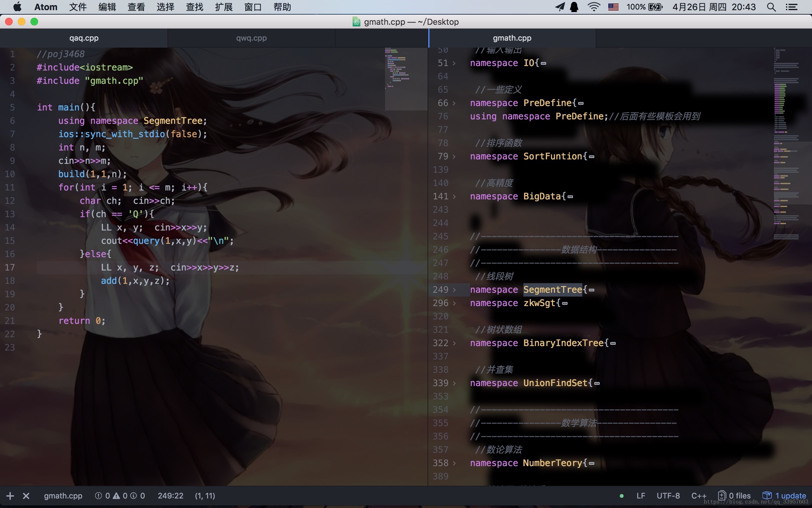Expand the namespace BinaryIndexTree fold arrow
This screenshot has height=508, width=812.
click(454, 343)
